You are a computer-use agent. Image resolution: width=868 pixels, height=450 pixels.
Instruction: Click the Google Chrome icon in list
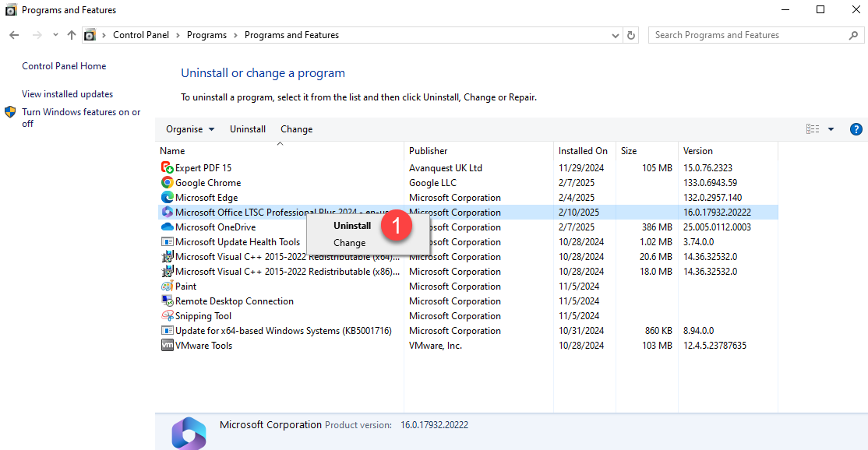click(x=168, y=182)
